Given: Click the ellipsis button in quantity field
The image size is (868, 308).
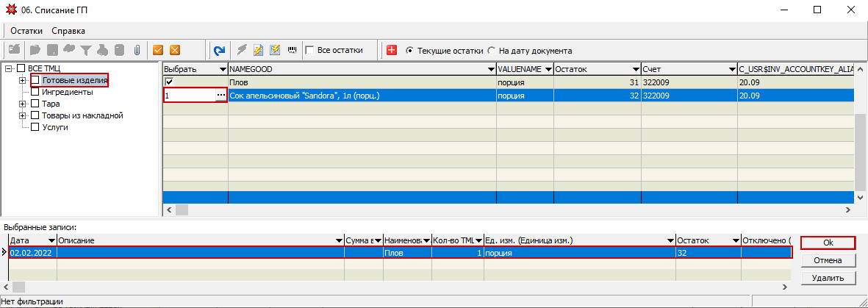Looking at the screenshot, I should point(221,96).
